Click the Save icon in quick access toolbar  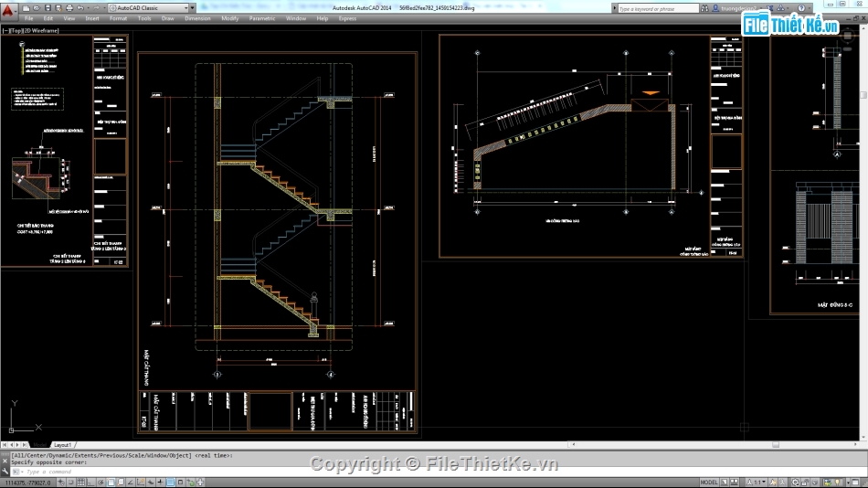[48, 8]
